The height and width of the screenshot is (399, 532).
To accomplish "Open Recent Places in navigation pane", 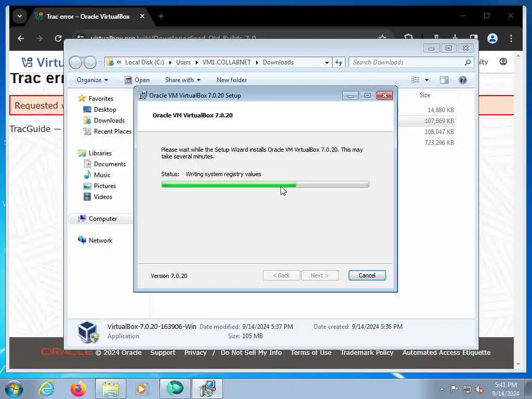I will pos(112,131).
